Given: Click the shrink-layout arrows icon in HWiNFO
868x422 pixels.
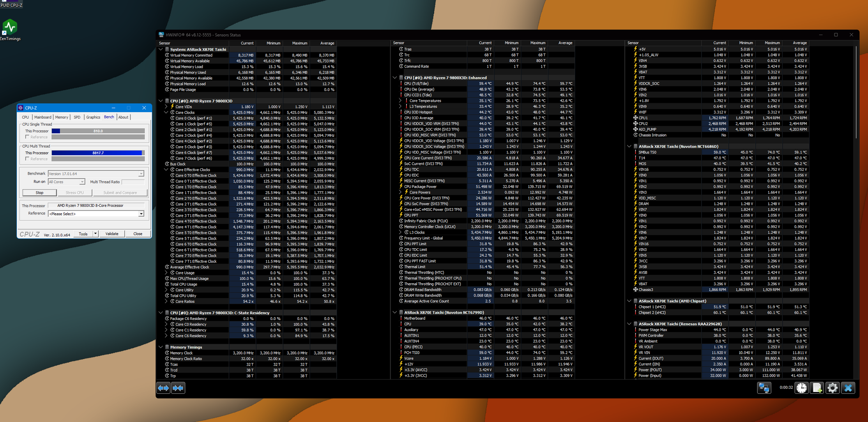Looking at the screenshot, I should tap(178, 388).
